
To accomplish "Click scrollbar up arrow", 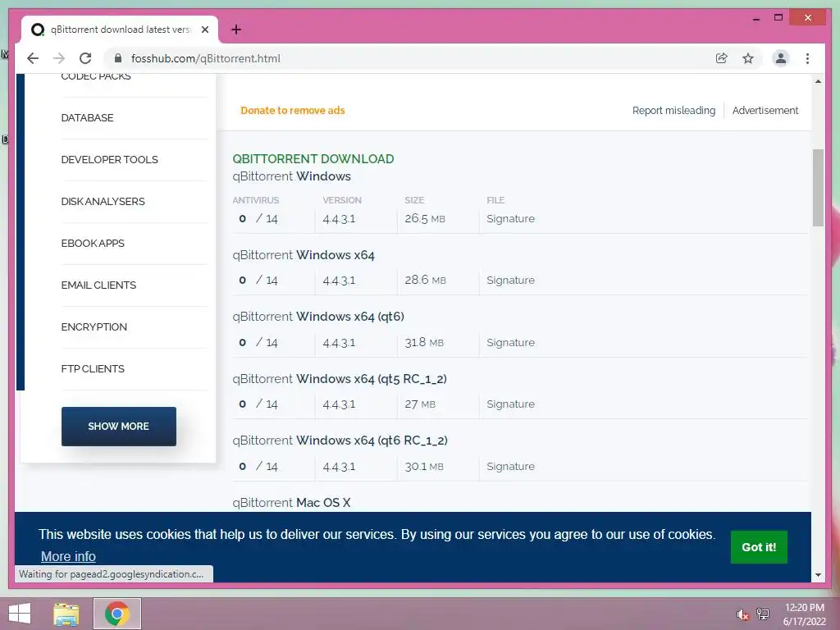I will [x=818, y=81].
